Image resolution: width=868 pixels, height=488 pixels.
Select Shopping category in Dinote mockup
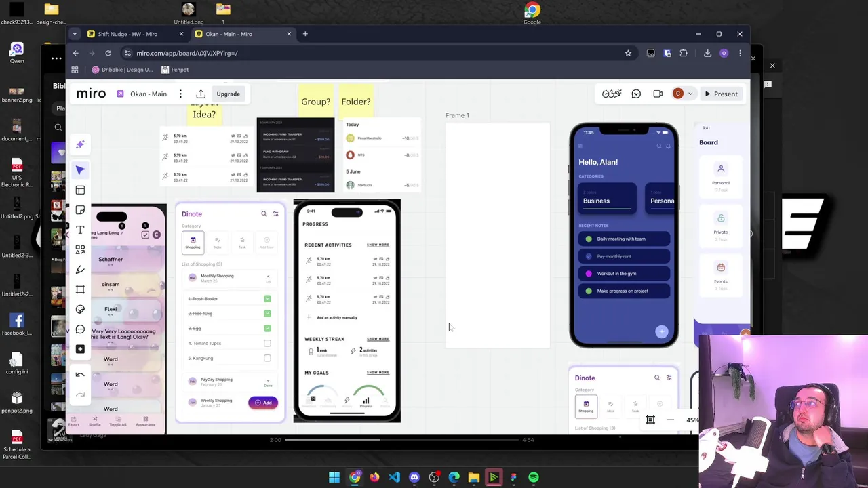point(193,242)
